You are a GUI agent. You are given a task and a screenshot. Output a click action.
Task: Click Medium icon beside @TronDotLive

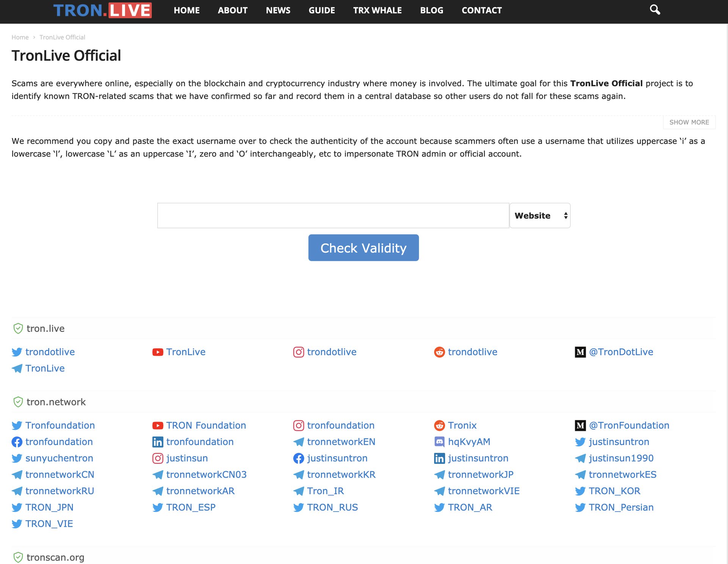(580, 352)
